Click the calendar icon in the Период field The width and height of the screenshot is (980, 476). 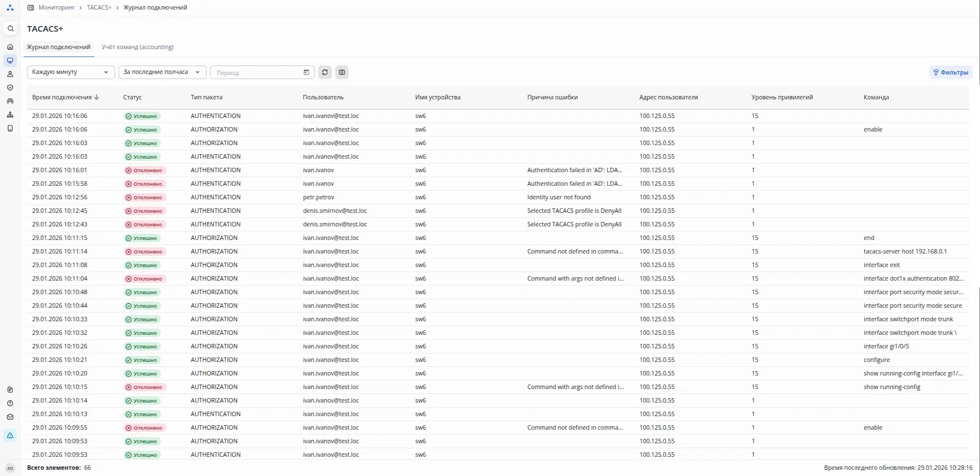pyautogui.click(x=306, y=72)
